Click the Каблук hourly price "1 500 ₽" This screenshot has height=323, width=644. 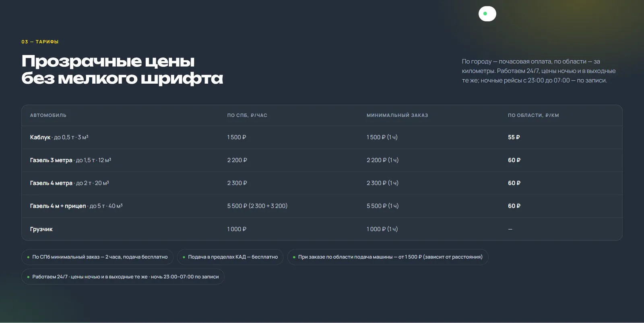tap(237, 137)
